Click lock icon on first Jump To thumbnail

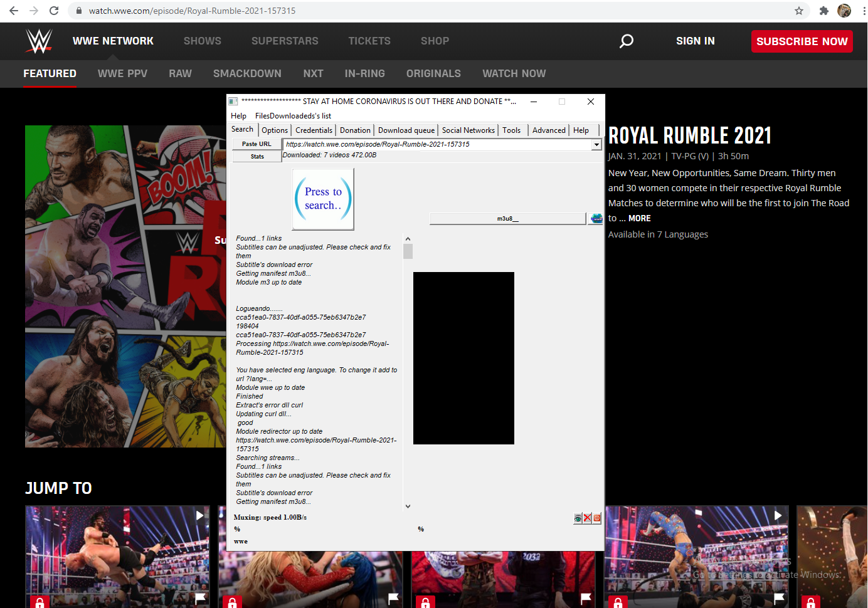40,603
